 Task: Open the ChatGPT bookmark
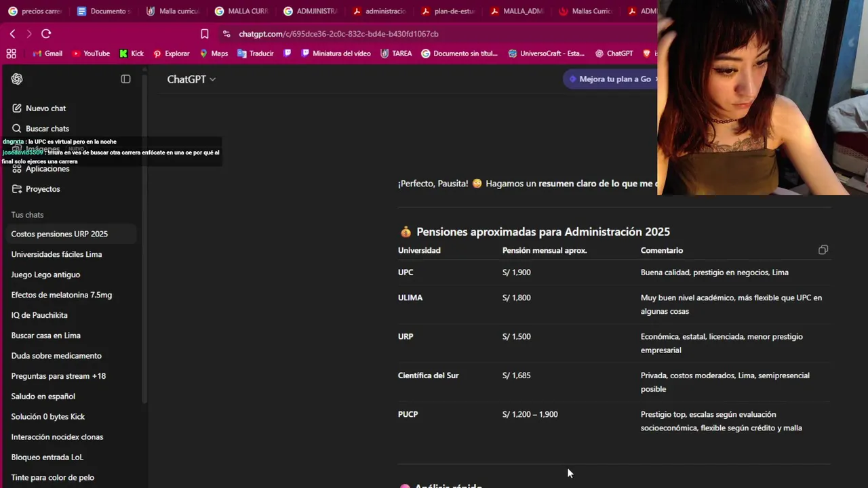point(614,54)
